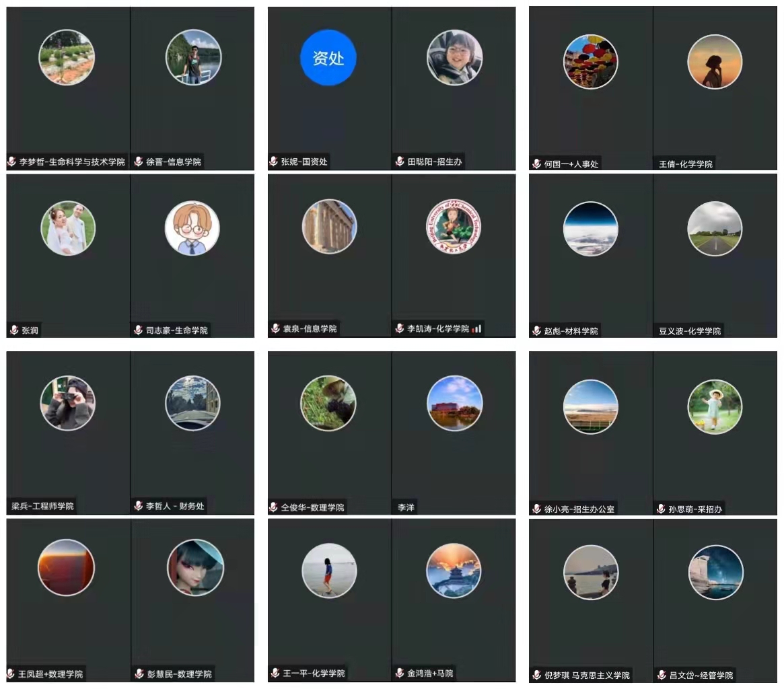Click the mic icon for 何国一+人事处
The image size is (784, 689).
[536, 164]
